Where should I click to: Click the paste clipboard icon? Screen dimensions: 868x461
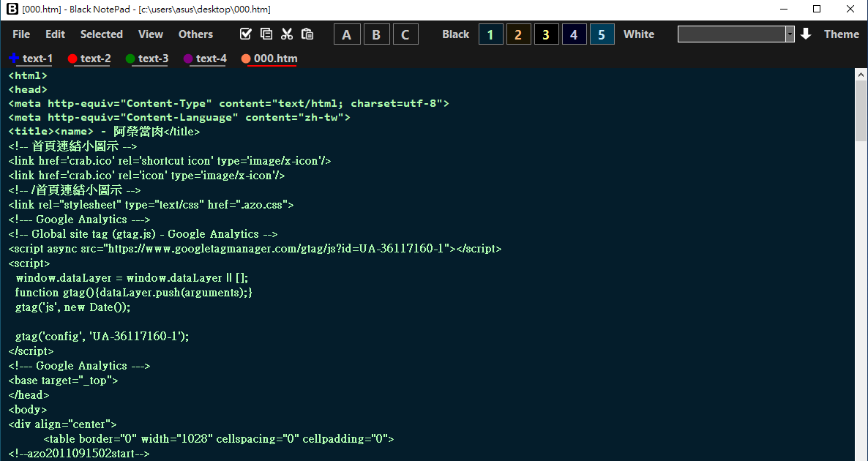pos(307,34)
